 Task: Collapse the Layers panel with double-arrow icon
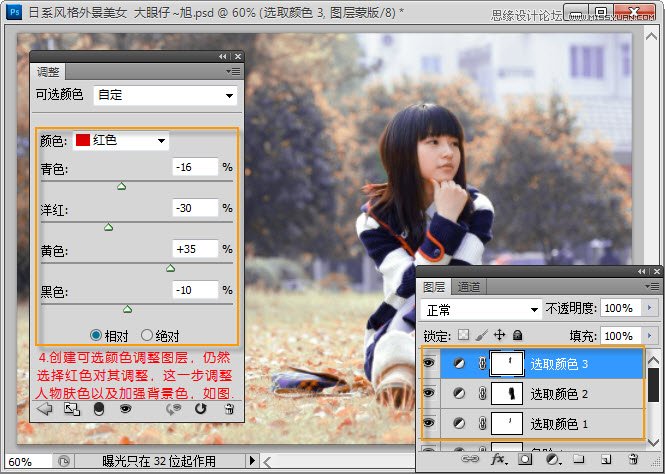[642, 271]
